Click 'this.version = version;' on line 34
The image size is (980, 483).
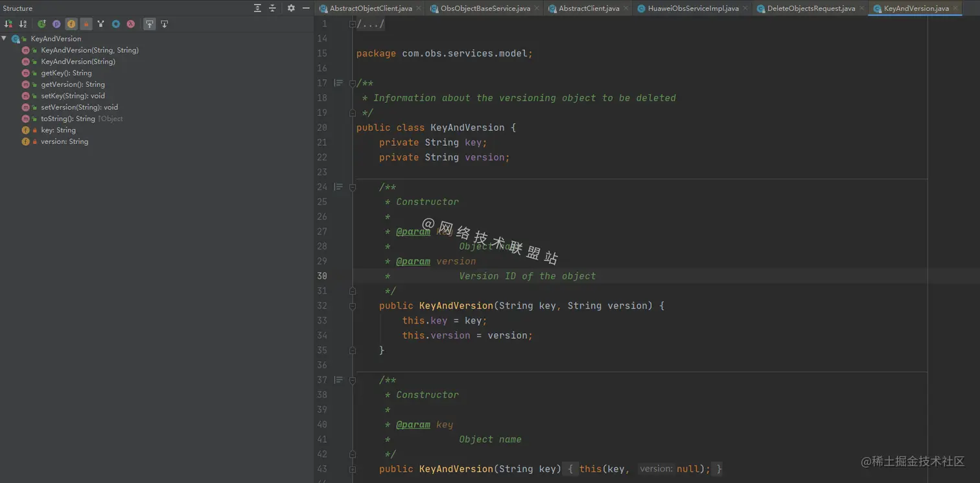[x=467, y=336]
